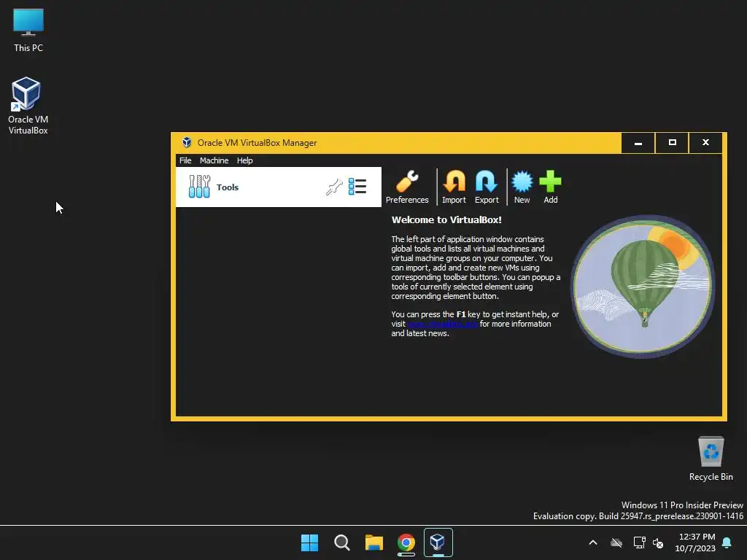Launch Google Chrome from the taskbar

(x=406, y=542)
